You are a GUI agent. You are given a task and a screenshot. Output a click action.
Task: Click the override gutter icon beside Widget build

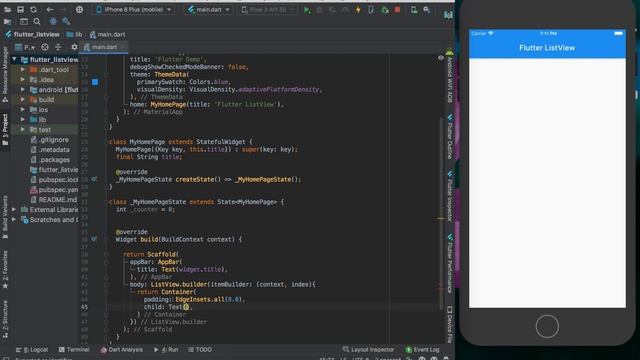point(94,239)
